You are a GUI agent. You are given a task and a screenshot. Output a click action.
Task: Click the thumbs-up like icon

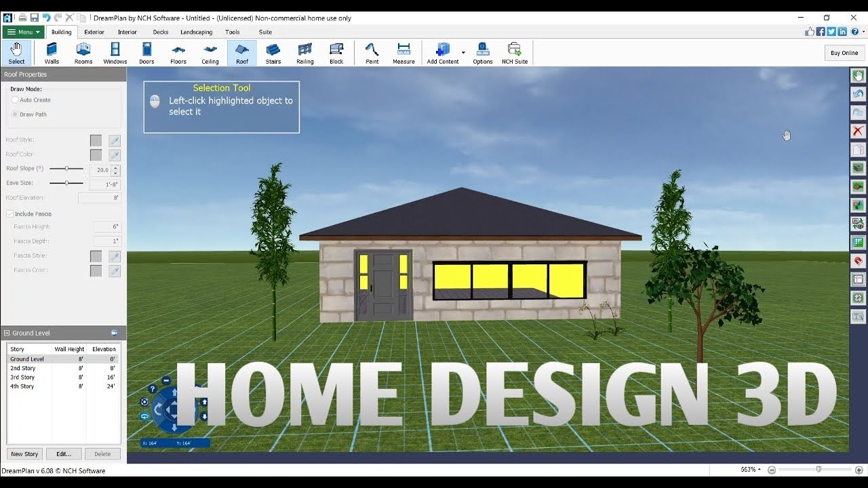[810, 32]
